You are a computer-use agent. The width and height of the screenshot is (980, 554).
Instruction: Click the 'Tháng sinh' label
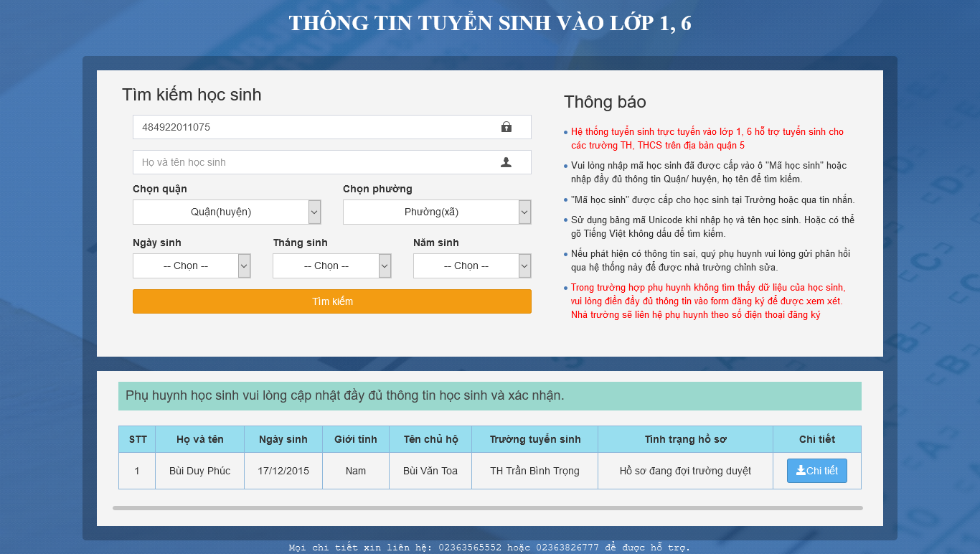pos(300,243)
